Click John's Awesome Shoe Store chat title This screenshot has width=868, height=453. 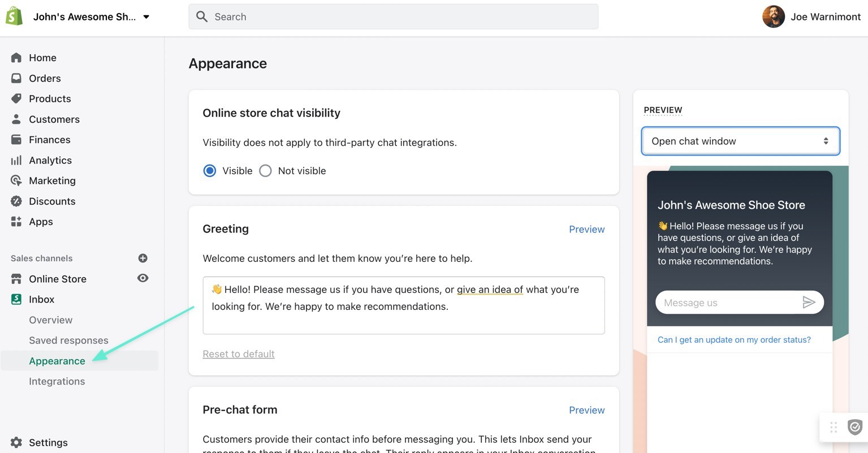pyautogui.click(x=731, y=205)
